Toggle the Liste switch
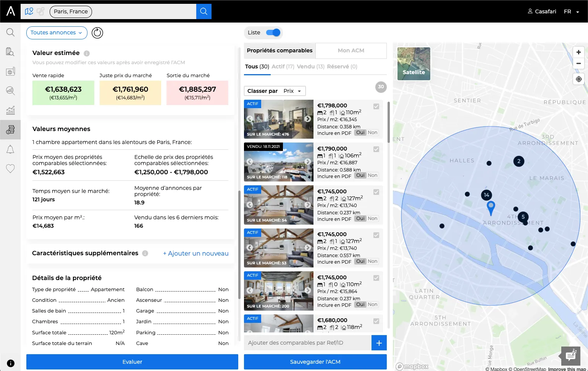 click(273, 32)
